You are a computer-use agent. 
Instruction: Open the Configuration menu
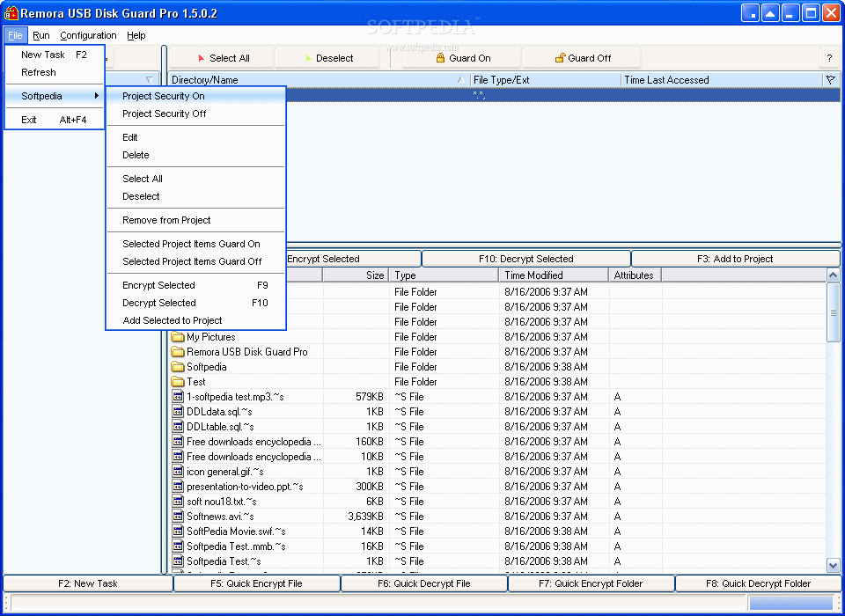[x=88, y=35]
